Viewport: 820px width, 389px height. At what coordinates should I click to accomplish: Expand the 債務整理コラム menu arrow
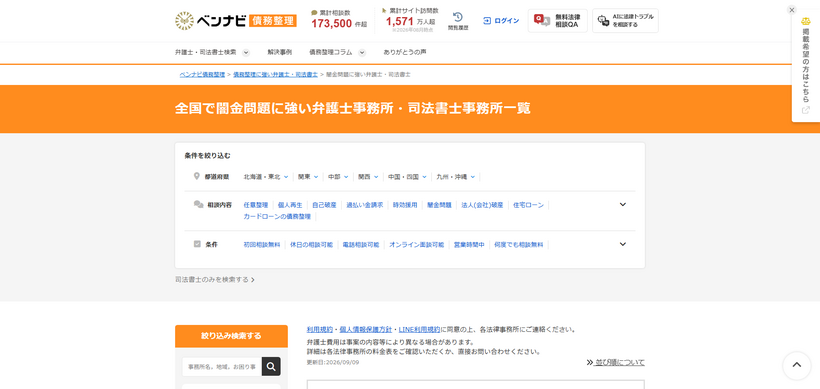click(362, 53)
